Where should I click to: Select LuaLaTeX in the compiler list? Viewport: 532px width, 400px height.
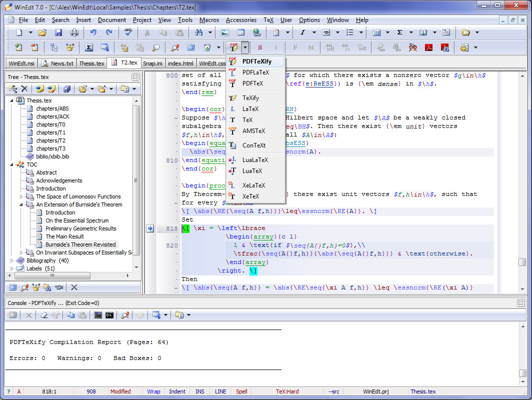(x=255, y=160)
